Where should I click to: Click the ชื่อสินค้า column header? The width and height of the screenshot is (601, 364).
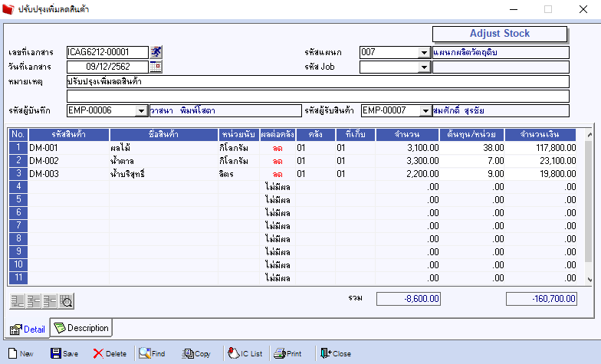164,135
